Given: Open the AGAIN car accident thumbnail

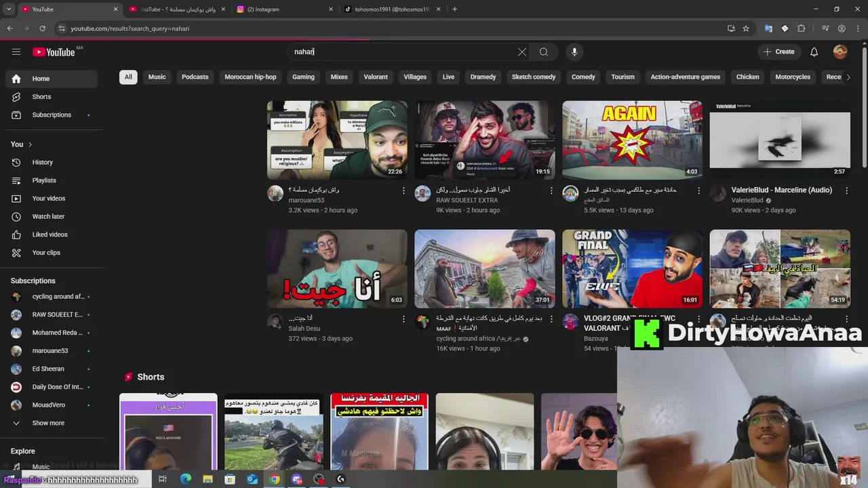Looking at the screenshot, I should (x=632, y=140).
